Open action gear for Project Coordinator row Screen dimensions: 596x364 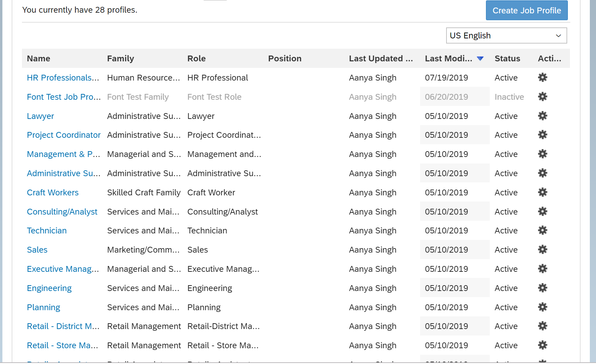tap(543, 135)
